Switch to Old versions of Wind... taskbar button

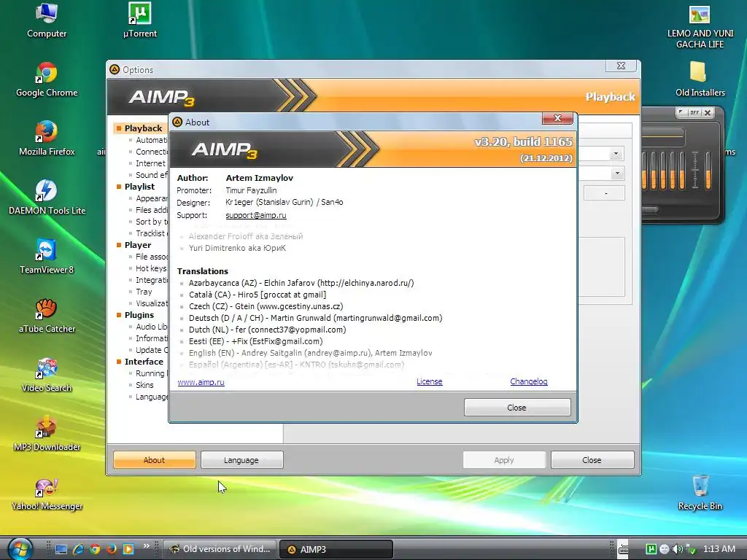[220, 549]
